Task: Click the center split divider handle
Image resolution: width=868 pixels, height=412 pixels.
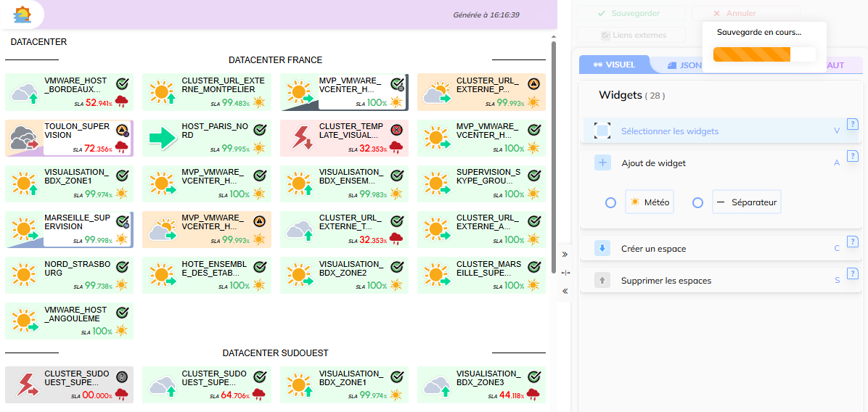Action: pos(565,273)
